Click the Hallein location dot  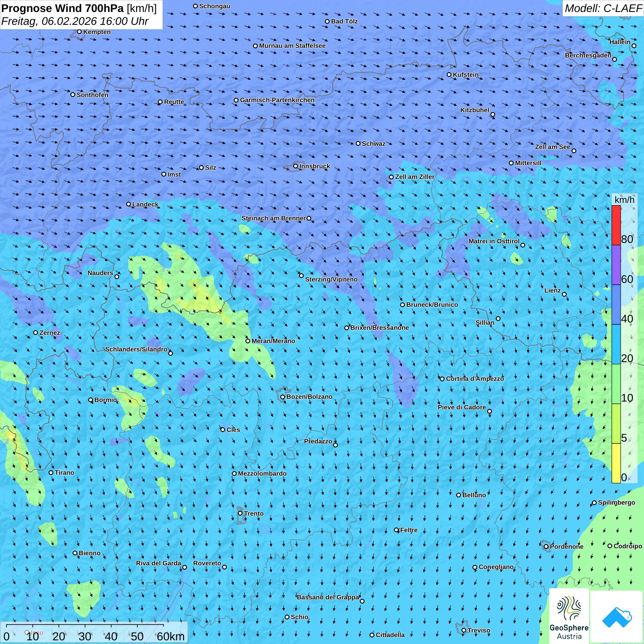tap(634, 46)
